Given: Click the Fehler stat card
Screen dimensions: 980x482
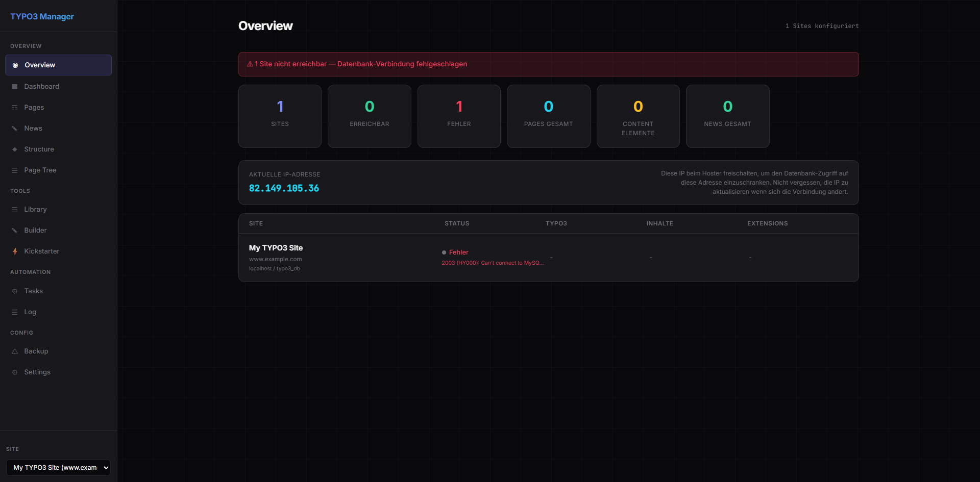Looking at the screenshot, I should point(459,116).
